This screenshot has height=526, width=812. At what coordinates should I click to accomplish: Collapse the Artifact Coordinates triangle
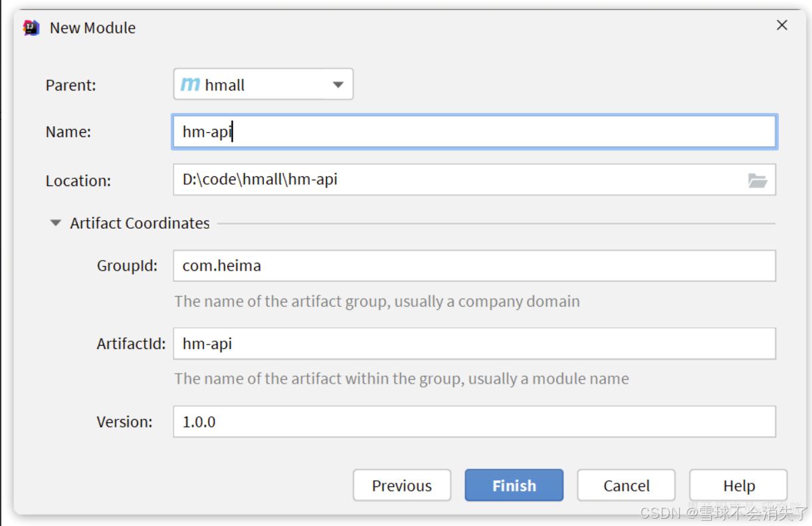click(56, 223)
